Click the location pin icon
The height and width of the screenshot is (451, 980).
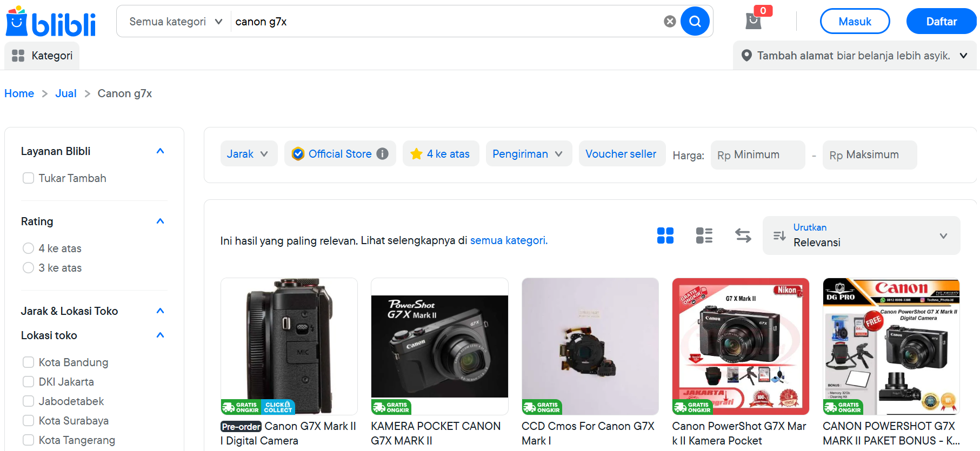(x=746, y=56)
